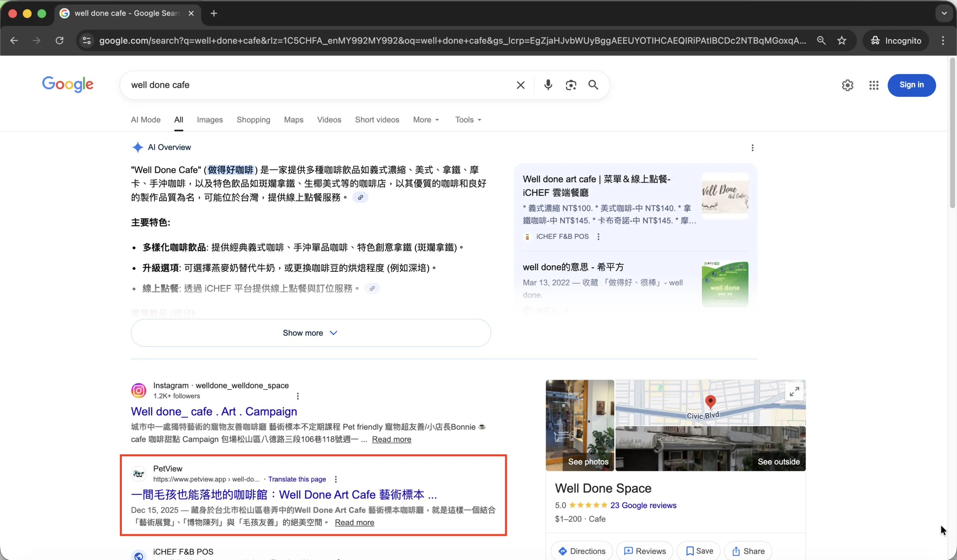Translate the PetView page

(x=297, y=479)
